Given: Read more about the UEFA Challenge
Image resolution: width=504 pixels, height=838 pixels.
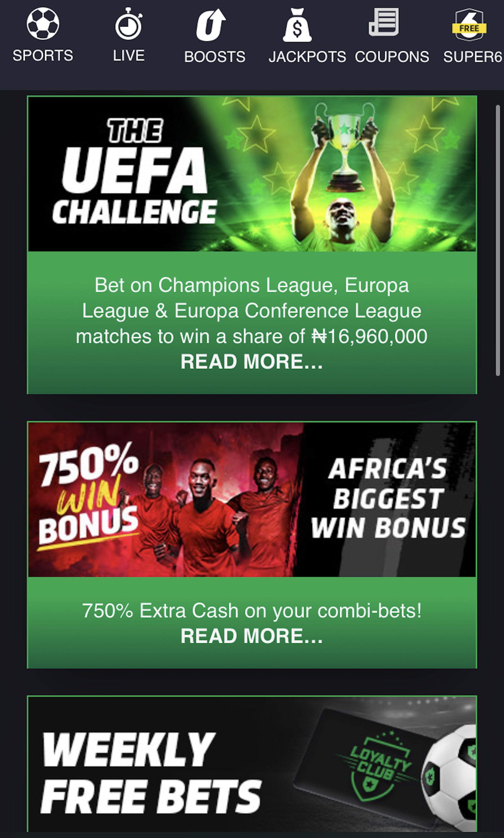Looking at the screenshot, I should (x=252, y=361).
